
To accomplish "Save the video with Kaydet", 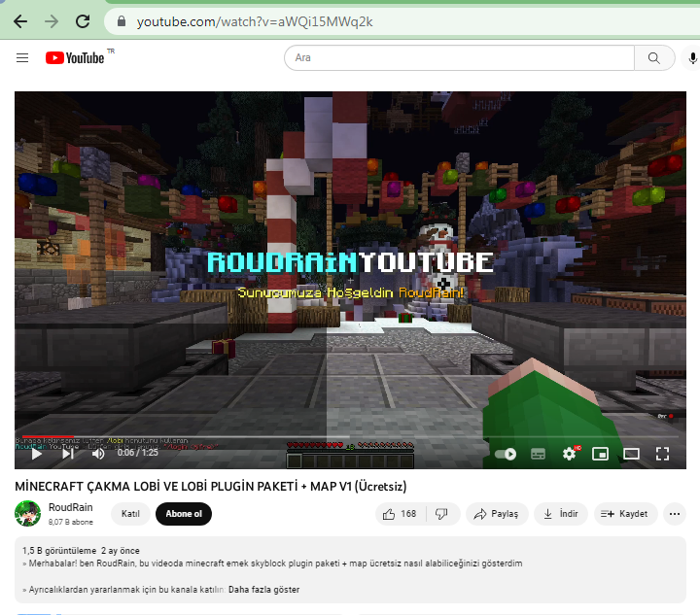I will (624, 514).
